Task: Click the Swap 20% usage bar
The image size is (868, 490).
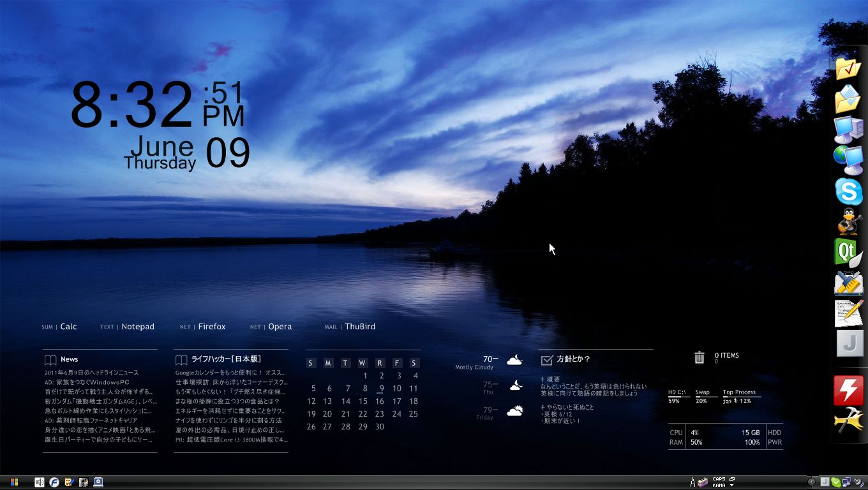Action: (x=706, y=397)
